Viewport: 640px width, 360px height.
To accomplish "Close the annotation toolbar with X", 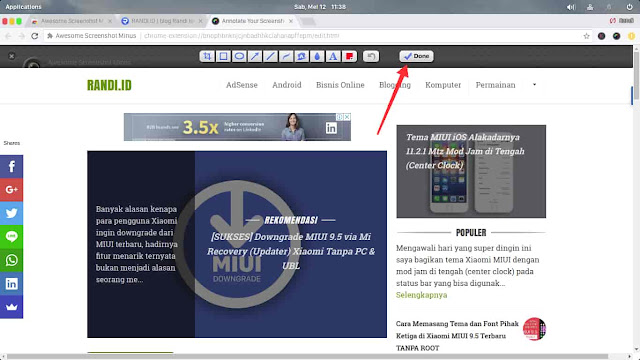I will (11, 56).
